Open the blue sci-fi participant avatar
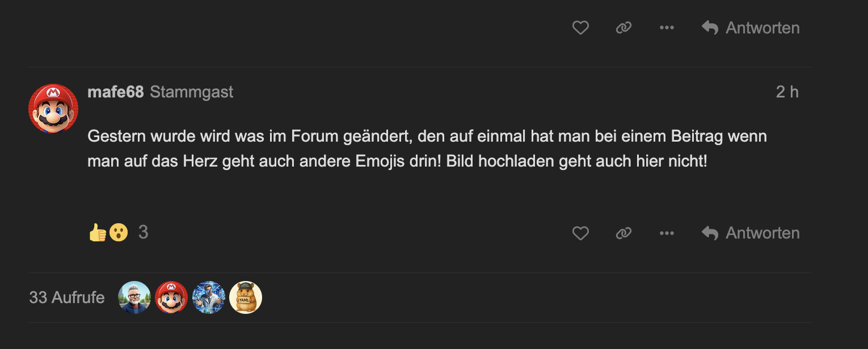Image resolution: width=868 pixels, height=349 pixels. [209, 297]
